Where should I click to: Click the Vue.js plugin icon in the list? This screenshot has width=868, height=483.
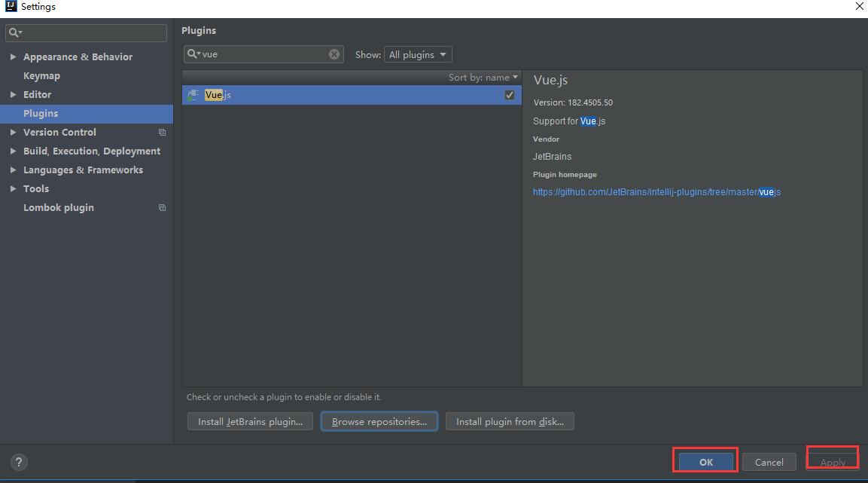click(193, 95)
